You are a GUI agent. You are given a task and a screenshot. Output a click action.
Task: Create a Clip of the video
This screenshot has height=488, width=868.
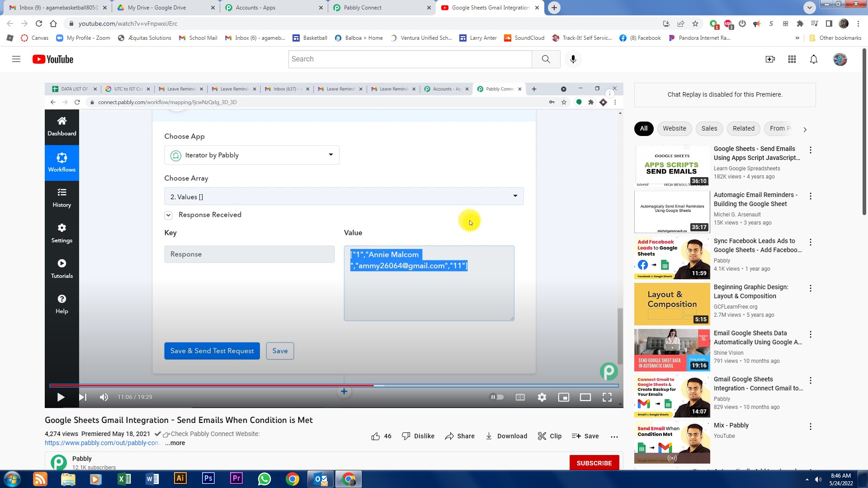[550, 436]
